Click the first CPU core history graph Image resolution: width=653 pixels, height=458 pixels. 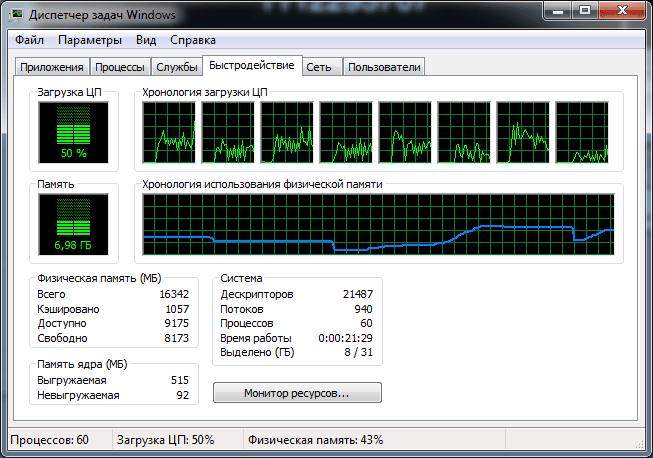point(169,132)
